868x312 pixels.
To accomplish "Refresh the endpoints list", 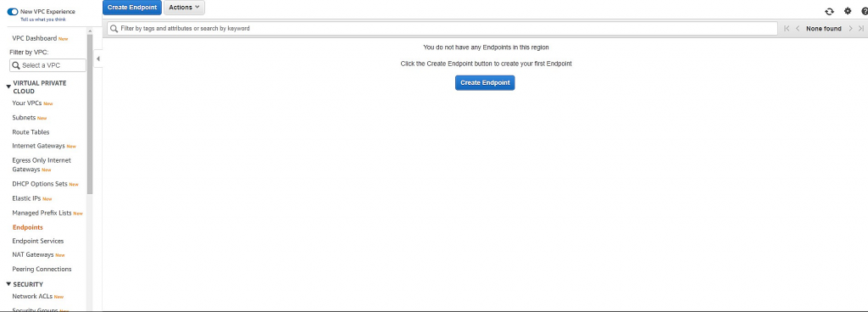I will 829,11.
